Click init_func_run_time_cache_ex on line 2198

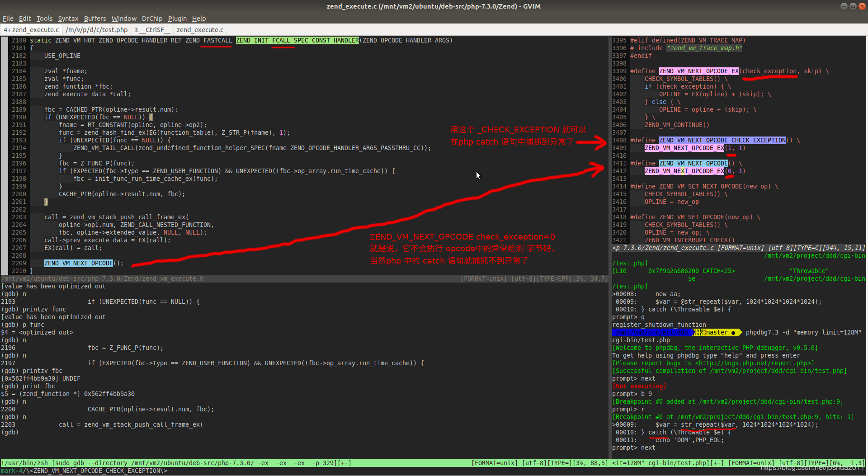coord(146,179)
